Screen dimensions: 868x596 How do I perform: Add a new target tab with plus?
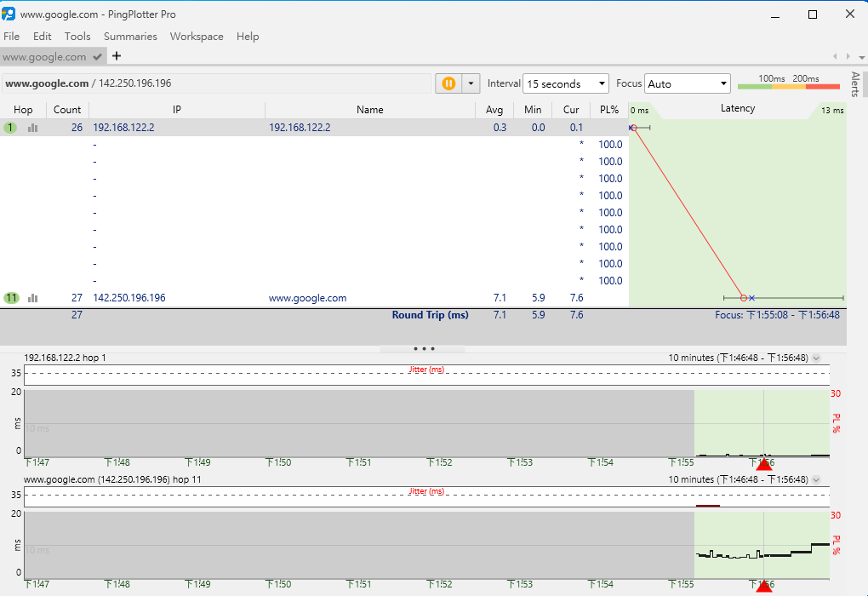tap(117, 56)
